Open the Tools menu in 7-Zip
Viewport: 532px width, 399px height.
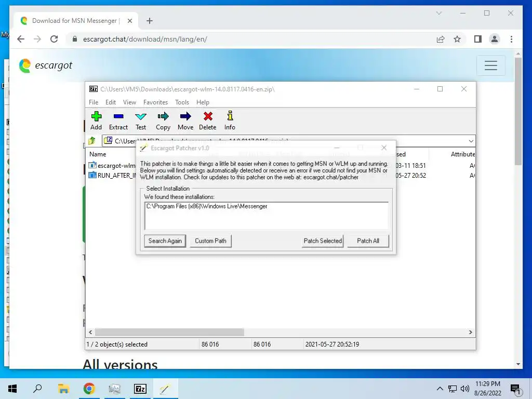(182, 102)
